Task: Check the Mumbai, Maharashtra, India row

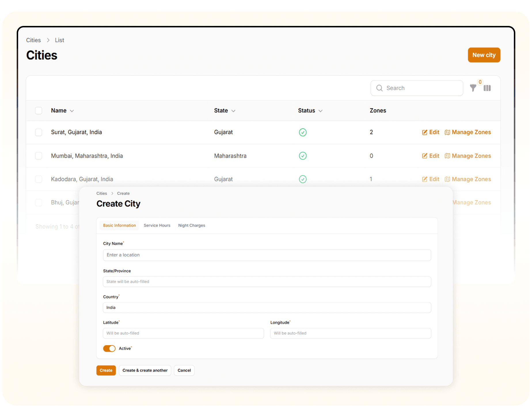Action: [x=39, y=156]
